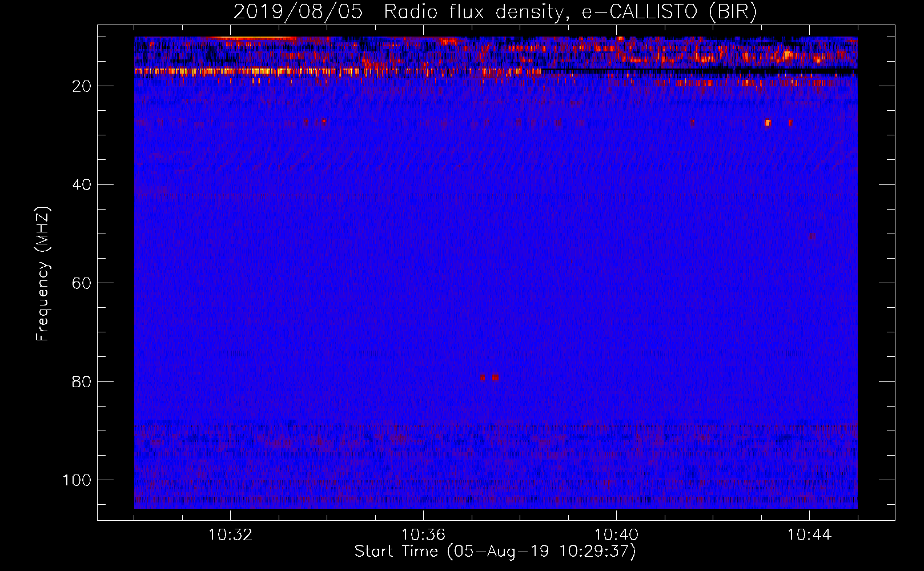Viewport: 924px width, 571px height.
Task: Click the Start Time axis label
Action: click(495, 552)
